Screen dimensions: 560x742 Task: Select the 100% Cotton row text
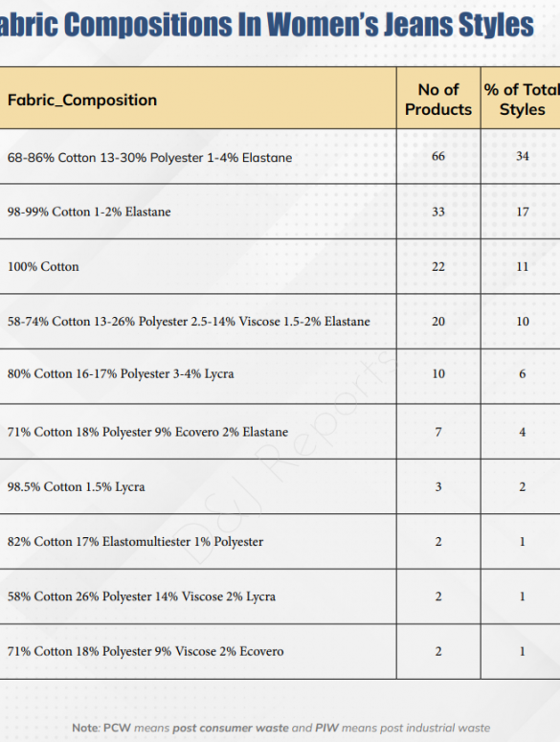(43, 266)
